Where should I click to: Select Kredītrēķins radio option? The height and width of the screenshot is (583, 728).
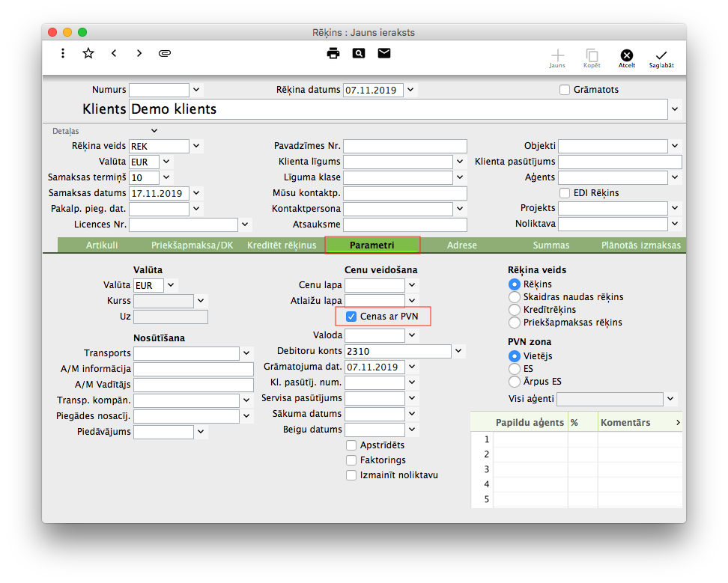point(515,309)
